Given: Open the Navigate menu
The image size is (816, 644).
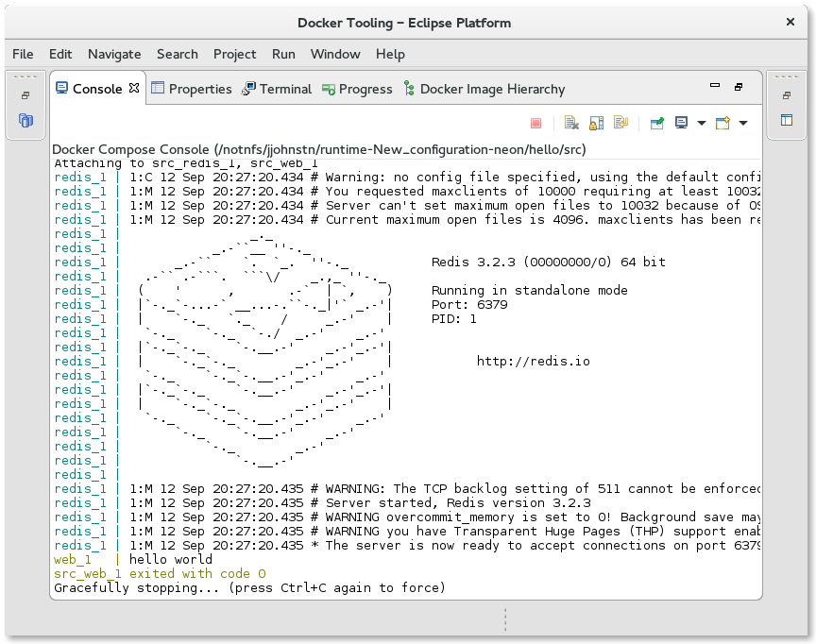Looking at the screenshot, I should tap(114, 54).
